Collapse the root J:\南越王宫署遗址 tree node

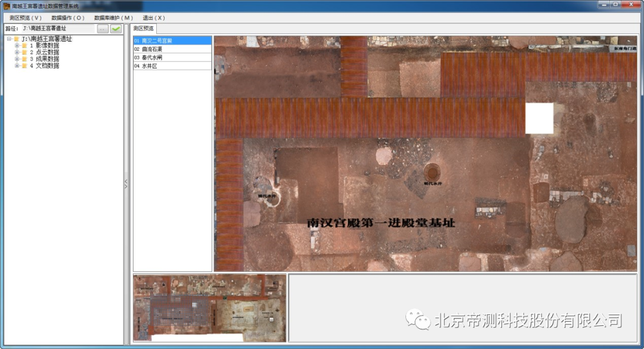click(x=10, y=39)
